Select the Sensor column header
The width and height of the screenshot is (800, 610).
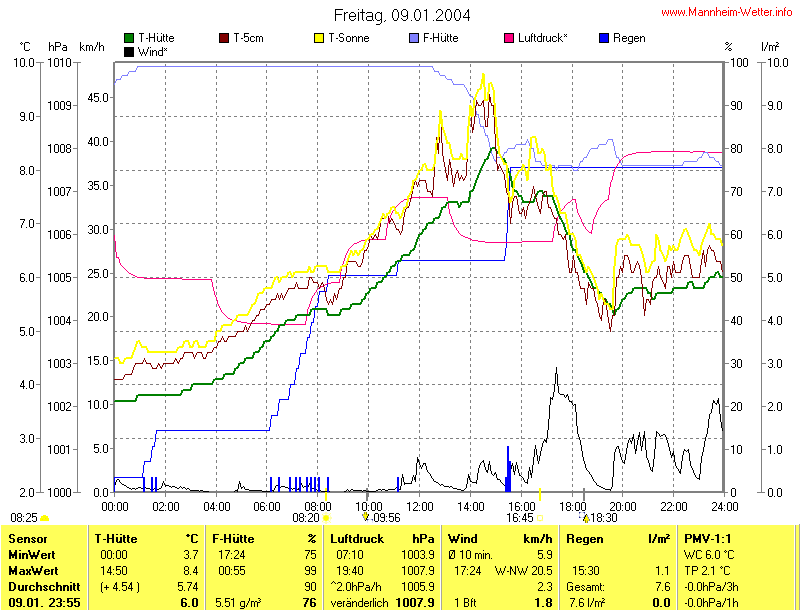27,538
